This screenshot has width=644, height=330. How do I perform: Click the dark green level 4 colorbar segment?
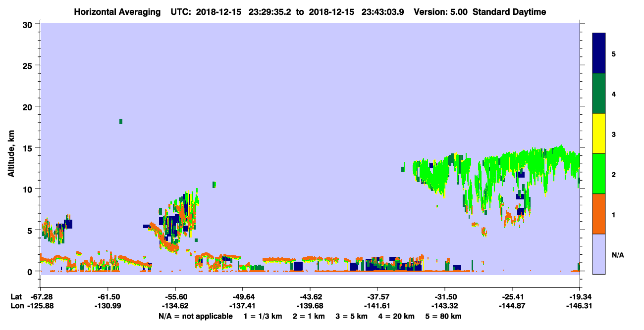coord(599,94)
